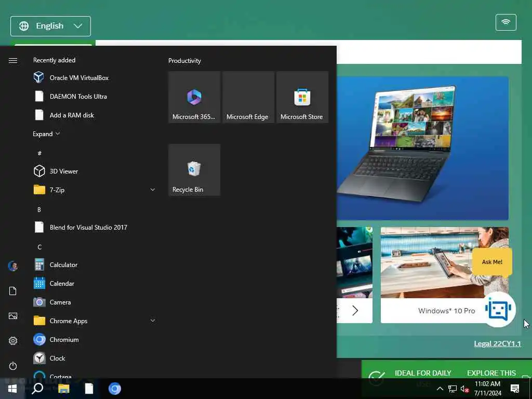Image resolution: width=532 pixels, height=399 pixels.
Task: Open Chromium from the taskbar
Action: click(x=115, y=389)
